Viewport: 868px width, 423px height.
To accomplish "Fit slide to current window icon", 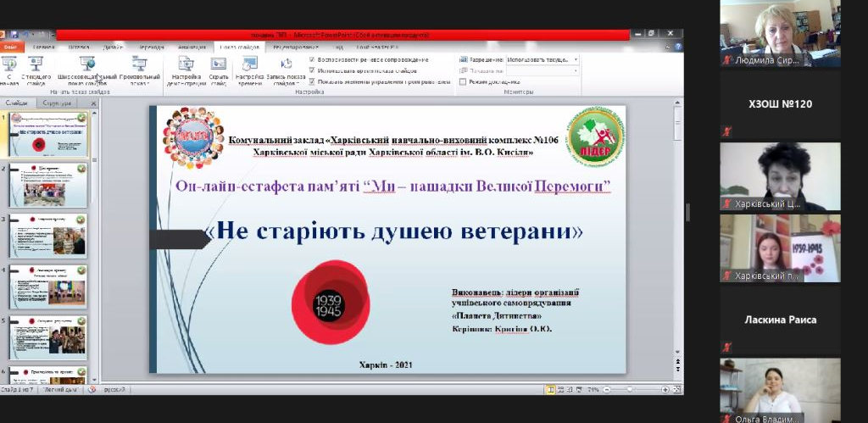I will pos(676,390).
